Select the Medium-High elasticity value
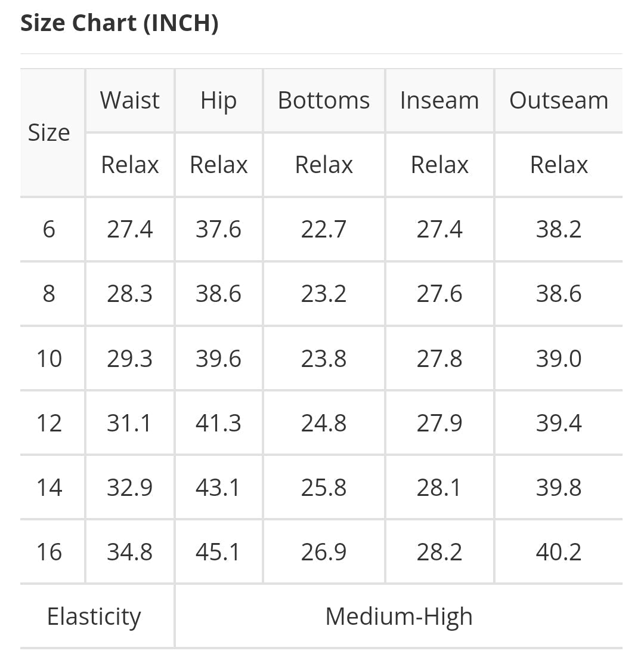The height and width of the screenshot is (660, 644). pos(399,616)
